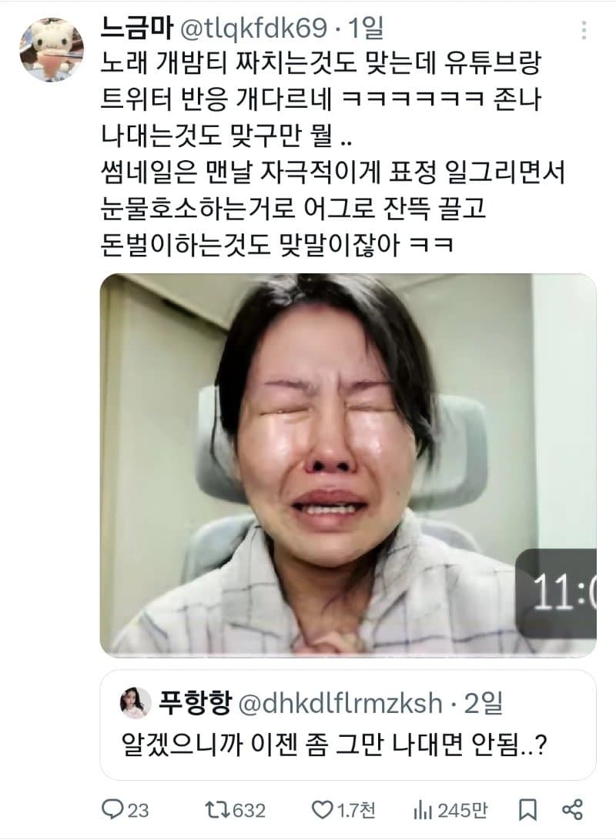The height and width of the screenshot is (840, 616).
Task: Open 느금마 profile avatar
Action: (x=52, y=49)
